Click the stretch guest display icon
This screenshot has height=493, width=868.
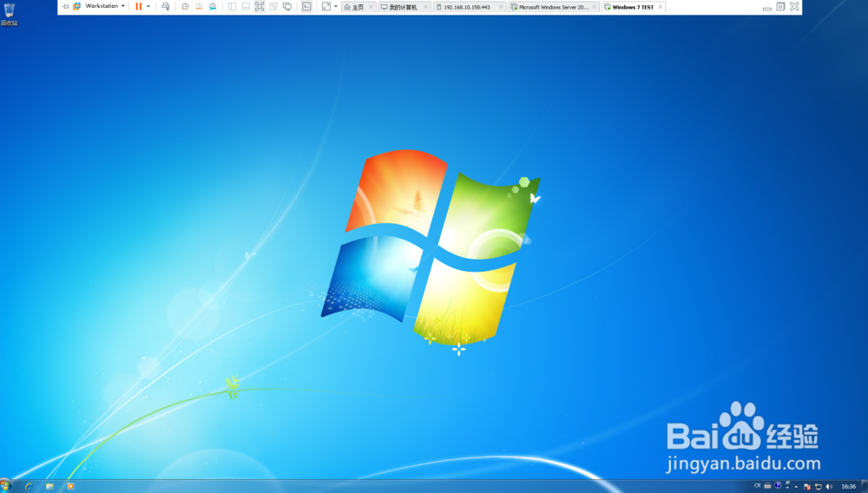coord(326,7)
